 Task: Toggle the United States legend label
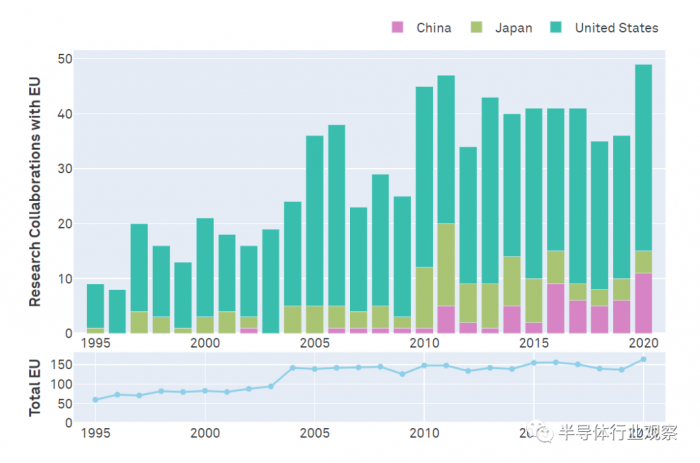(616, 28)
